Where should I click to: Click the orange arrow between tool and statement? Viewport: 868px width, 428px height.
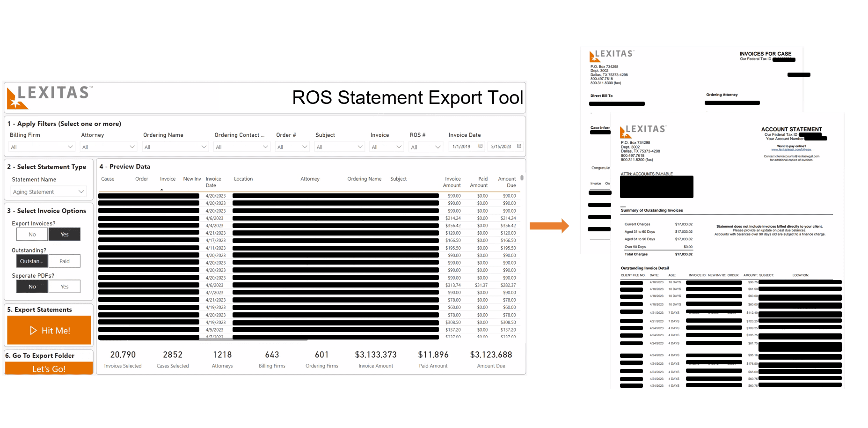pos(549,226)
